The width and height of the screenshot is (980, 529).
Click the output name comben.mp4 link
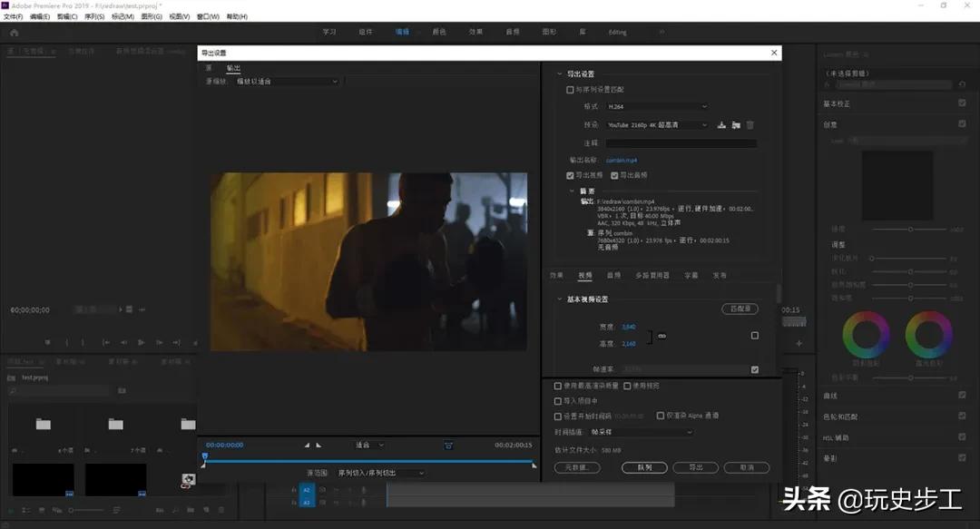click(x=622, y=160)
